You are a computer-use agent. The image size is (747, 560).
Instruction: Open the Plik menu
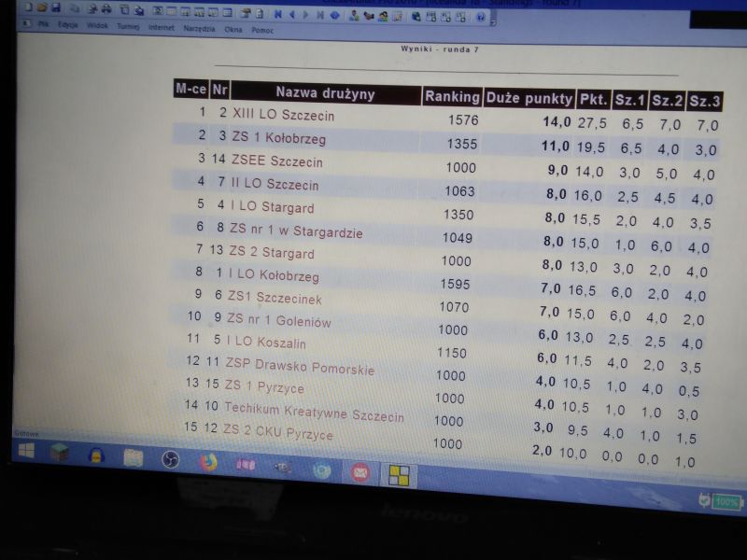click(x=43, y=23)
